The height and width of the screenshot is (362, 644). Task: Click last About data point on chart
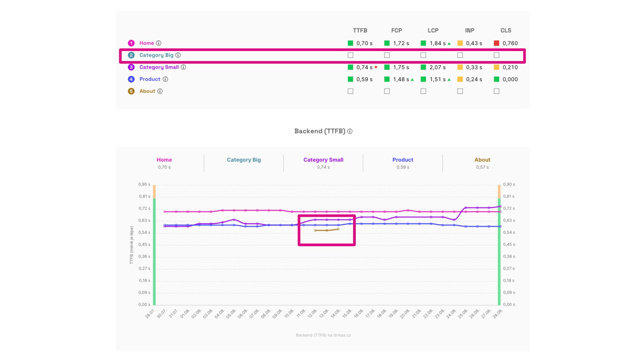(339, 229)
